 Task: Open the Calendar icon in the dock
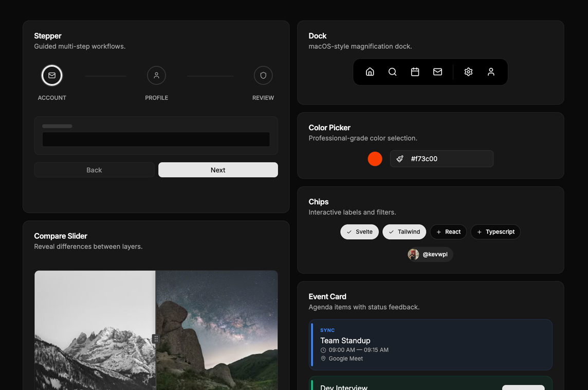tap(415, 72)
